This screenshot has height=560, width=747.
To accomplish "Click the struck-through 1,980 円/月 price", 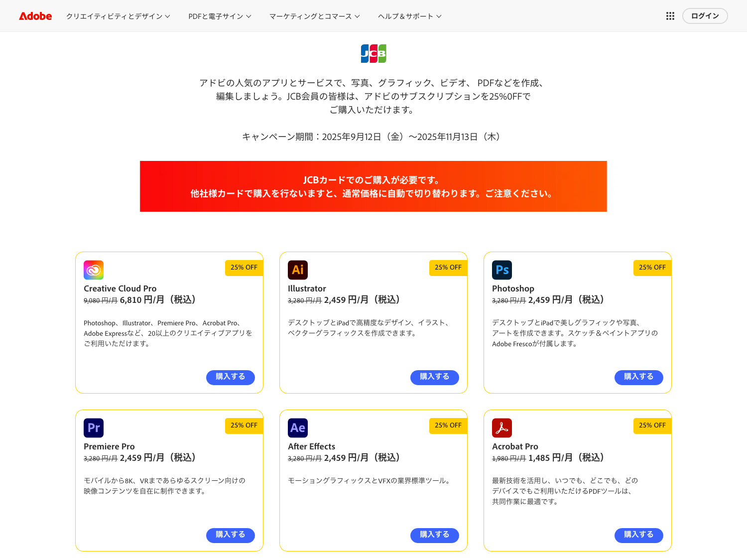I will [x=509, y=458].
